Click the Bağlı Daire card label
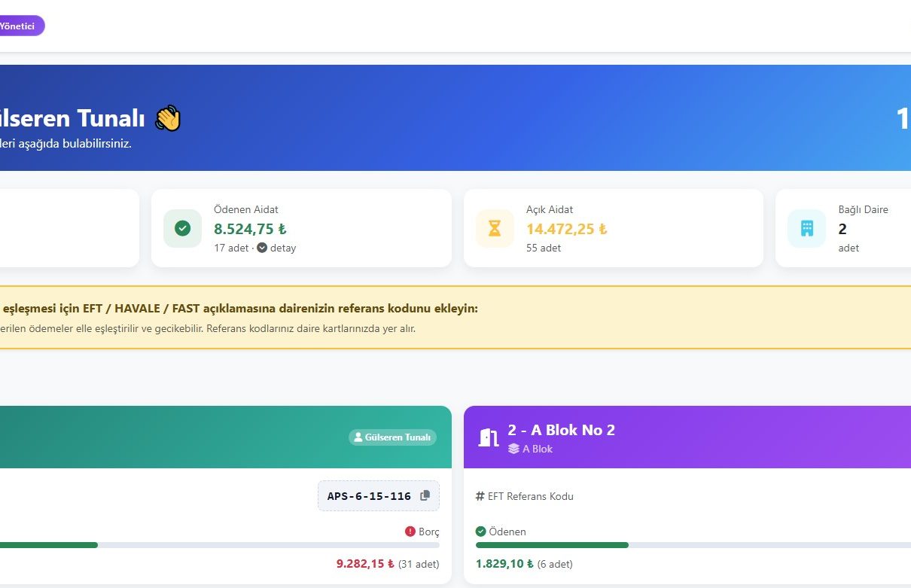Screen dimensions: 911x588 tap(864, 209)
